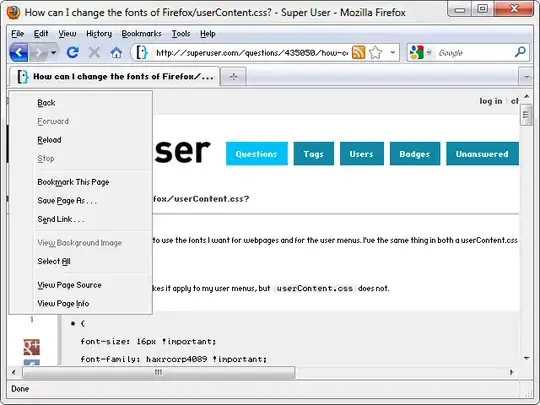
Task: Click the search magnifier icon
Action: click(520, 52)
